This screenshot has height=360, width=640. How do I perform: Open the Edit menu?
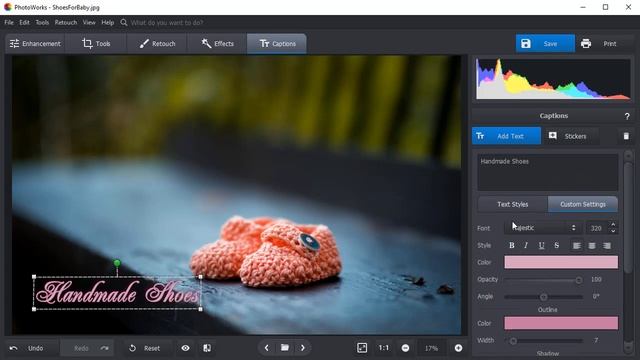(x=24, y=22)
